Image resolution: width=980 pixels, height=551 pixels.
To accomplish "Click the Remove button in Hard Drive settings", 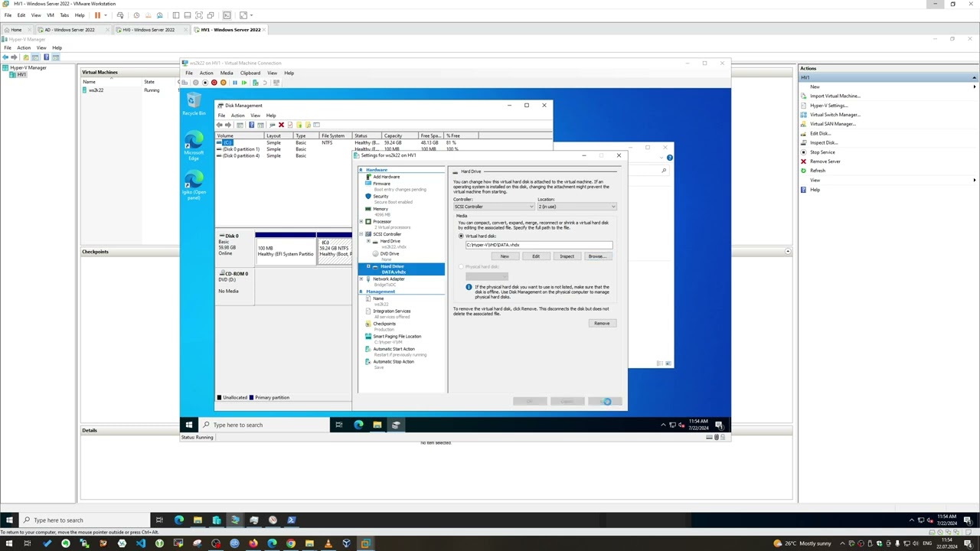I will (602, 324).
